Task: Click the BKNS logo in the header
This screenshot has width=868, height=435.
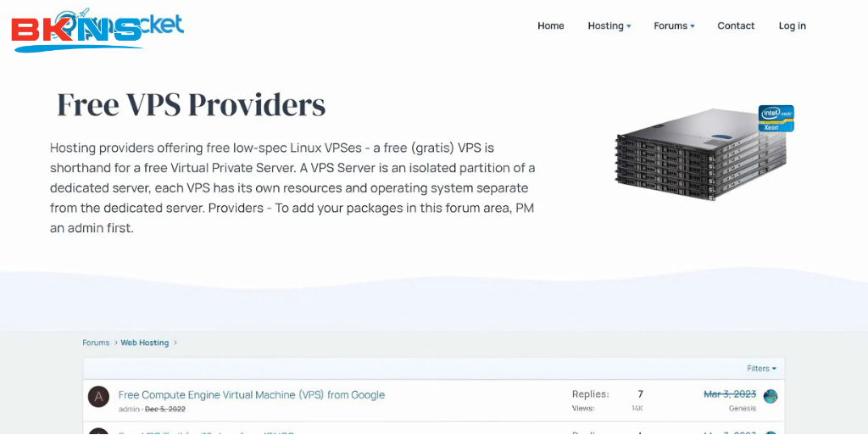Action: [78, 31]
